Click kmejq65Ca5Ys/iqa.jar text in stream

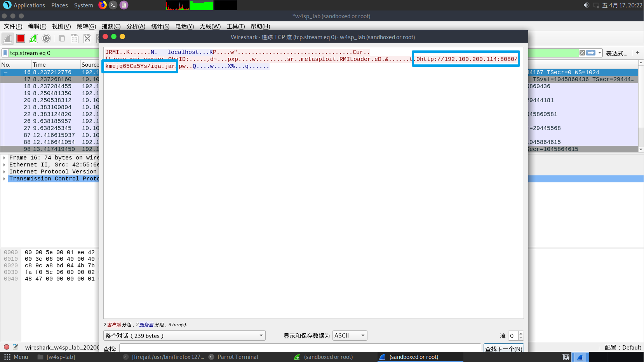[x=140, y=66]
